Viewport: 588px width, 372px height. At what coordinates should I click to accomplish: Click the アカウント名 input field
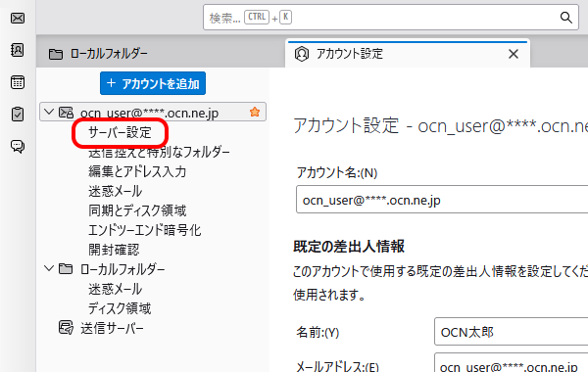click(x=442, y=200)
